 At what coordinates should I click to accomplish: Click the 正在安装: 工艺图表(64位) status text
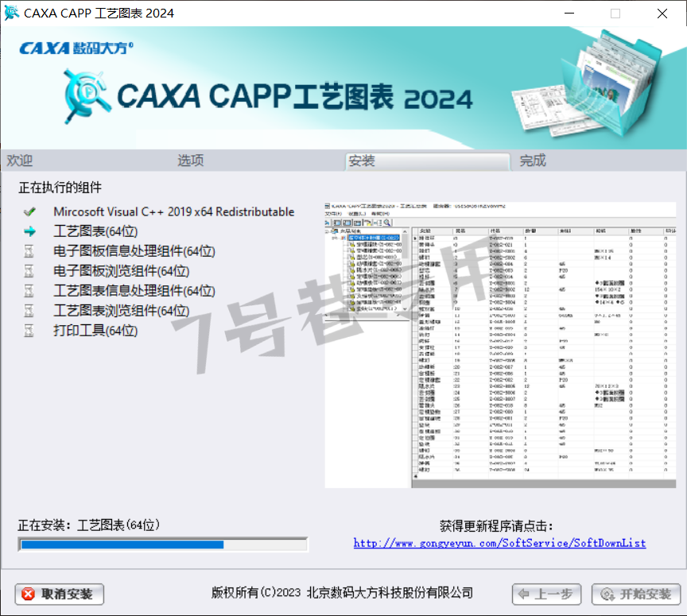point(89,525)
